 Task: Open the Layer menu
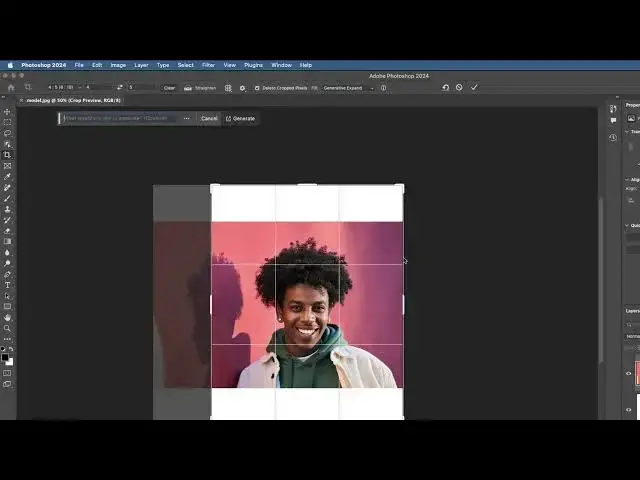click(141, 65)
